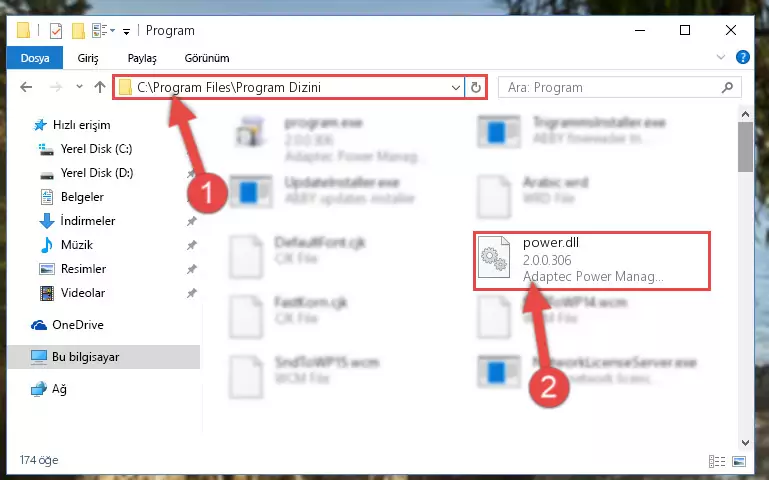769x480 pixels.
Task: Select Yerel Disk (C:) in sidebar
Action: 96,149
